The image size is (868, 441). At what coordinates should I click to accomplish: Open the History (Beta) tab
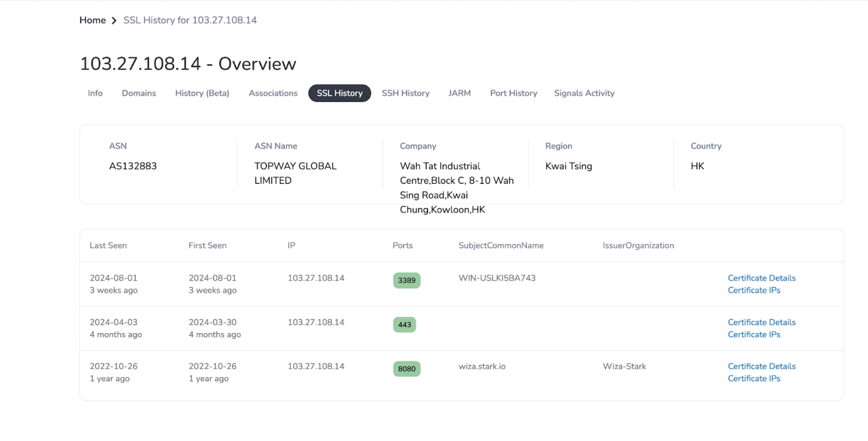point(202,93)
